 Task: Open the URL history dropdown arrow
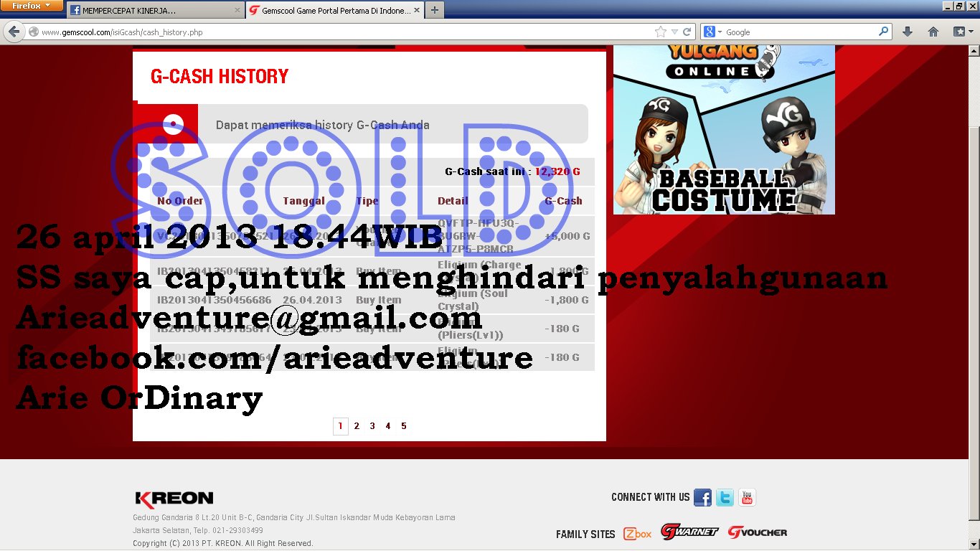click(x=674, y=32)
